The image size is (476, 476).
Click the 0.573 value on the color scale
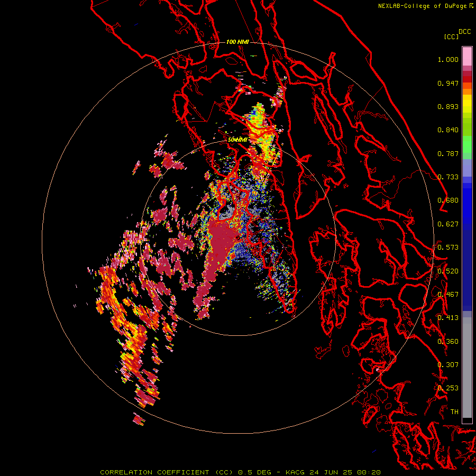(x=448, y=248)
